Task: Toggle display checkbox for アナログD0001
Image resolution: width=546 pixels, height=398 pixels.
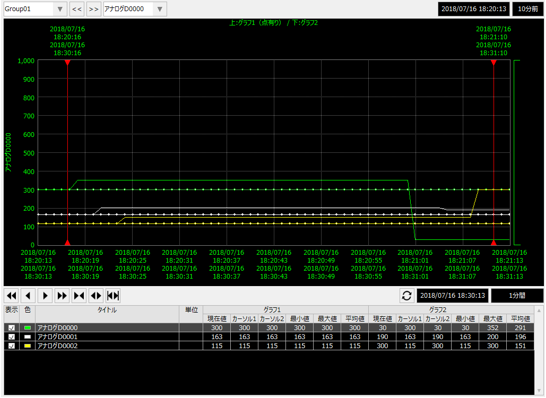Action: point(11,337)
